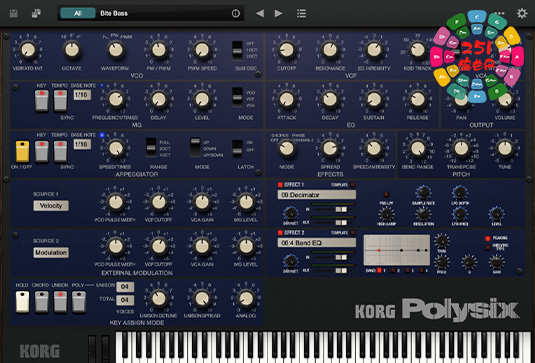Toggle the arpeggiator ON/OFF yellow button
Image resolution: width=535 pixels, height=363 pixels.
tap(23, 151)
